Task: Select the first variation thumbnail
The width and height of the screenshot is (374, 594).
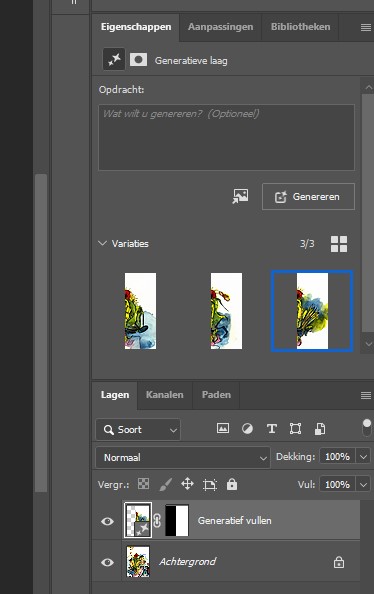Action: pos(141,311)
